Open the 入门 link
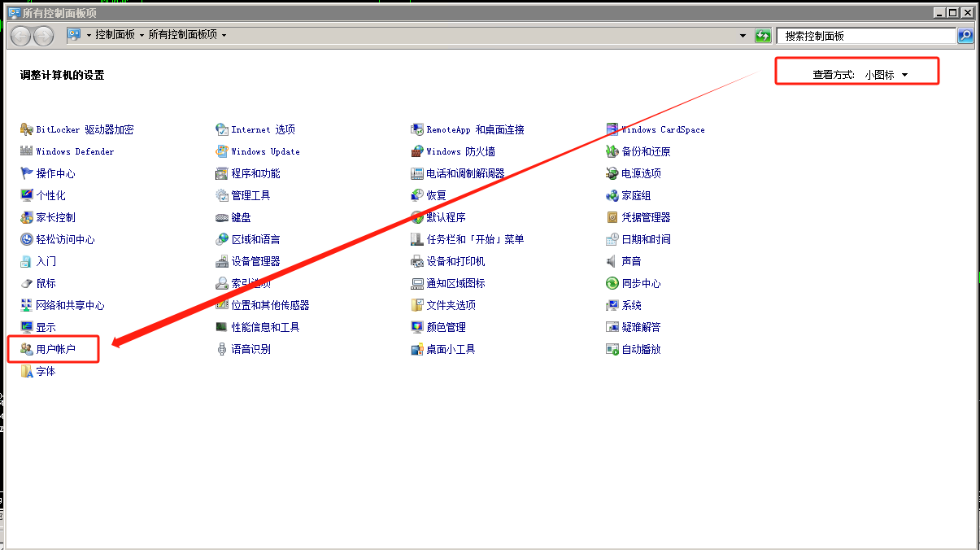The width and height of the screenshot is (980, 550). [46, 261]
